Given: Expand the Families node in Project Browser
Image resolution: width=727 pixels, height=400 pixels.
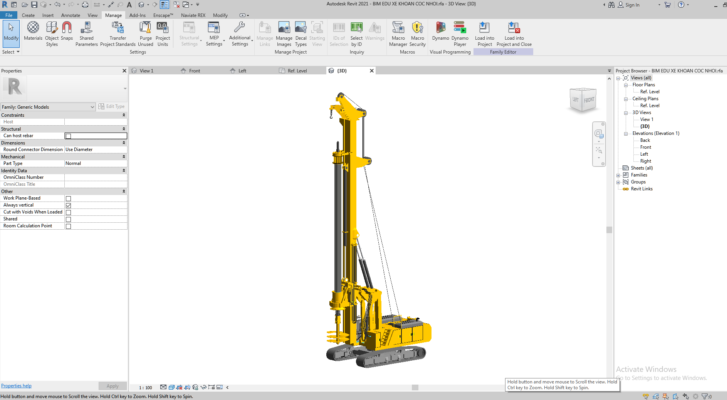Looking at the screenshot, I should 618,175.
